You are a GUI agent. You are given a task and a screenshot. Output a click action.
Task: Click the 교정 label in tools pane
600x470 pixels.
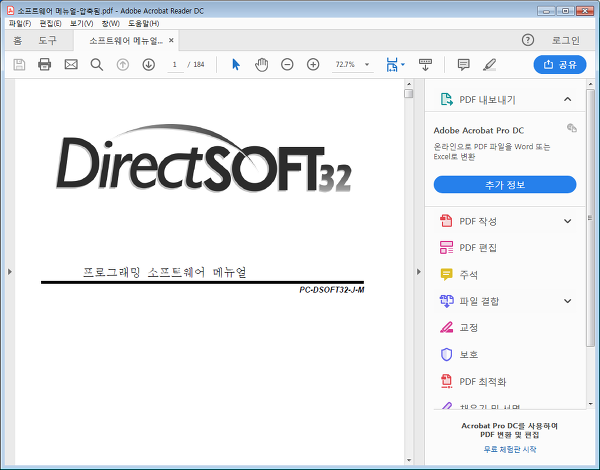click(x=468, y=328)
